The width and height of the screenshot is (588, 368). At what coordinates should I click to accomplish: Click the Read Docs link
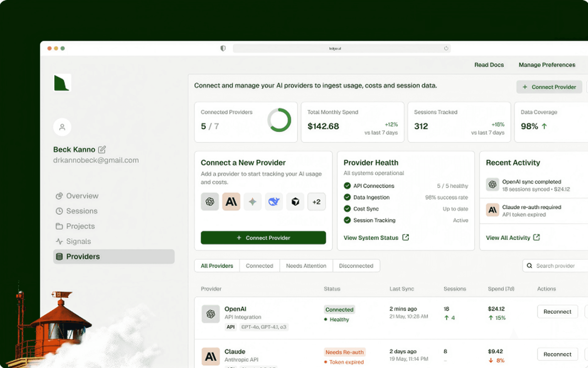(489, 65)
